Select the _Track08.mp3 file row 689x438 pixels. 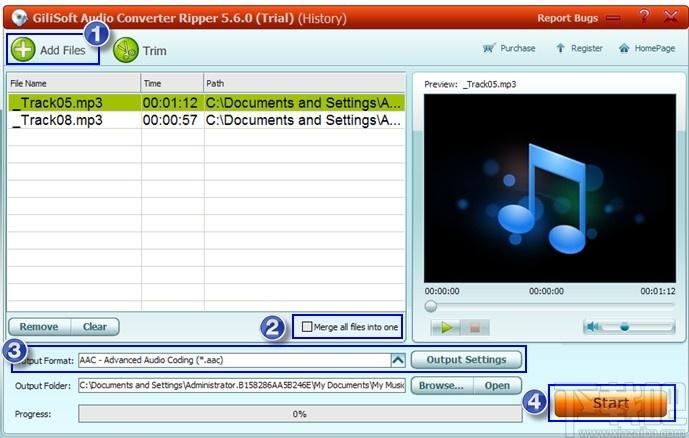206,120
